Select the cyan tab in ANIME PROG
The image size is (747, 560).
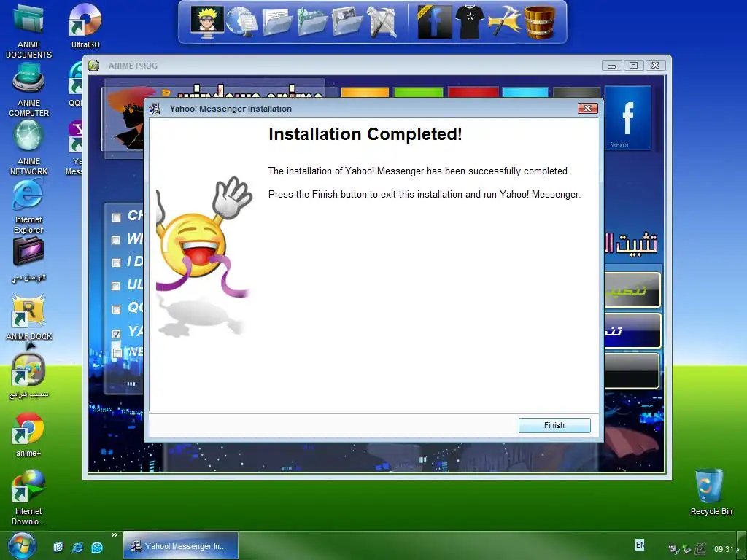click(x=525, y=93)
